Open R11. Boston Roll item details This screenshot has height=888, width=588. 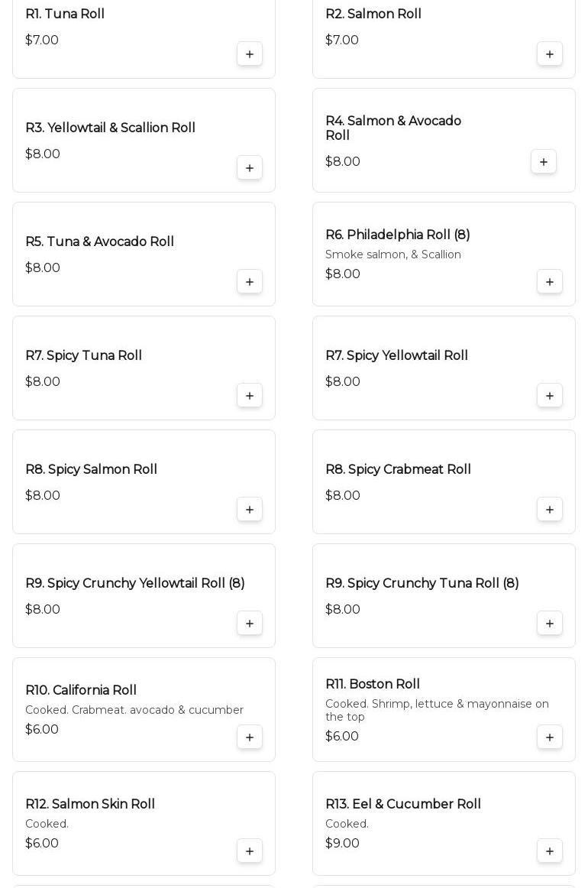pyautogui.click(x=373, y=684)
